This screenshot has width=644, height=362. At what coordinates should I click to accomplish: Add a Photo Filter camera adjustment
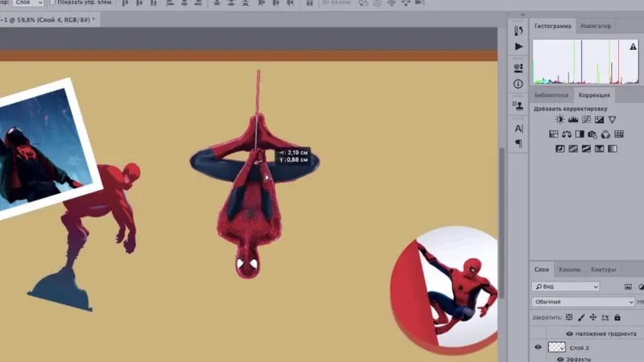pyautogui.click(x=592, y=134)
